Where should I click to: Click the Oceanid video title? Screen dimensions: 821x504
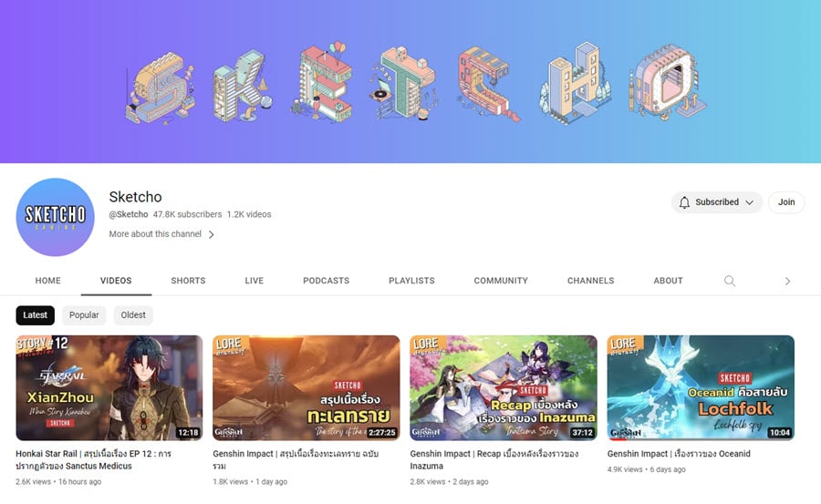click(679, 454)
